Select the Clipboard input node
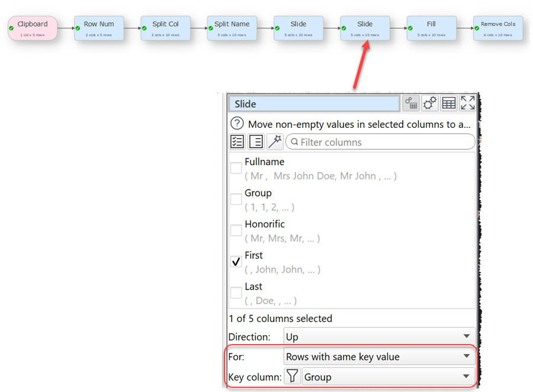Screen dimensions: 533x392 (33, 28)
